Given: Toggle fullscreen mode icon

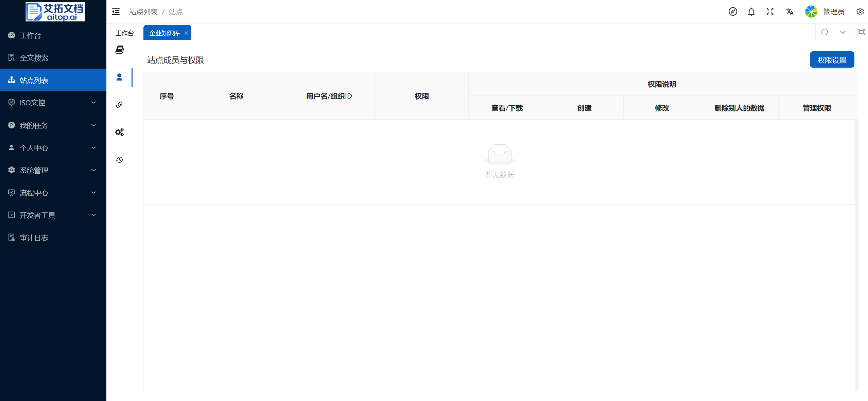Looking at the screenshot, I should (x=770, y=12).
